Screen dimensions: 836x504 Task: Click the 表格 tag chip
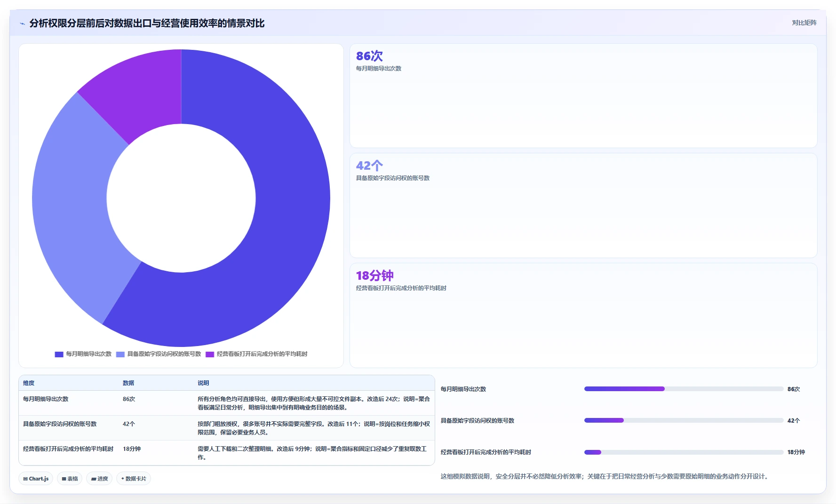pyautogui.click(x=70, y=479)
